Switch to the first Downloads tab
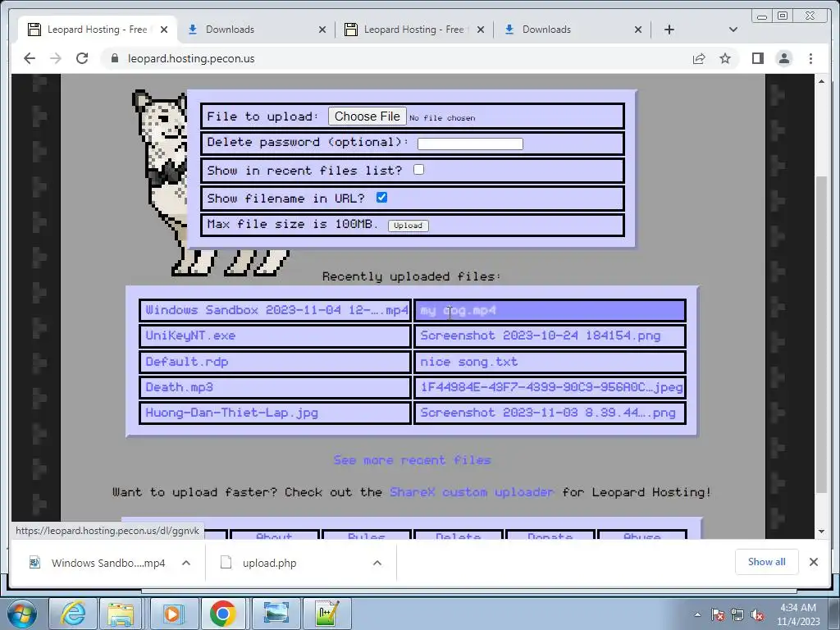Image resolution: width=840 pixels, height=630 pixels. (257, 30)
